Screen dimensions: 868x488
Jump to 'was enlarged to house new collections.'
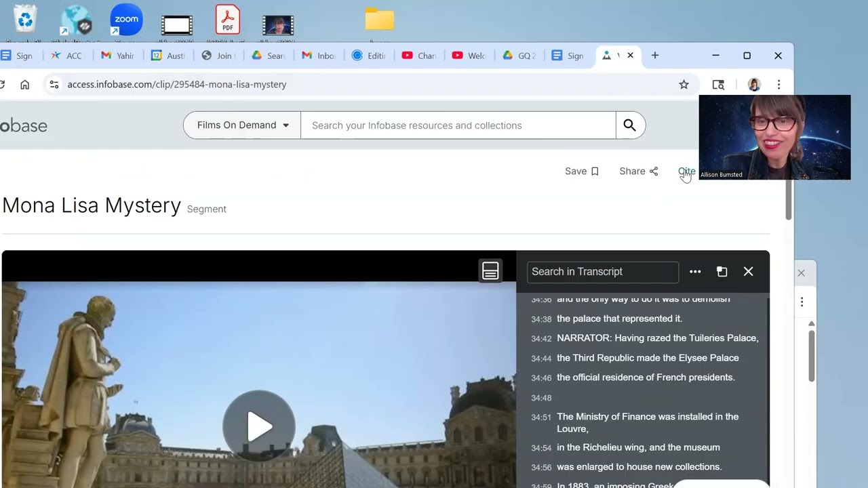(x=639, y=467)
